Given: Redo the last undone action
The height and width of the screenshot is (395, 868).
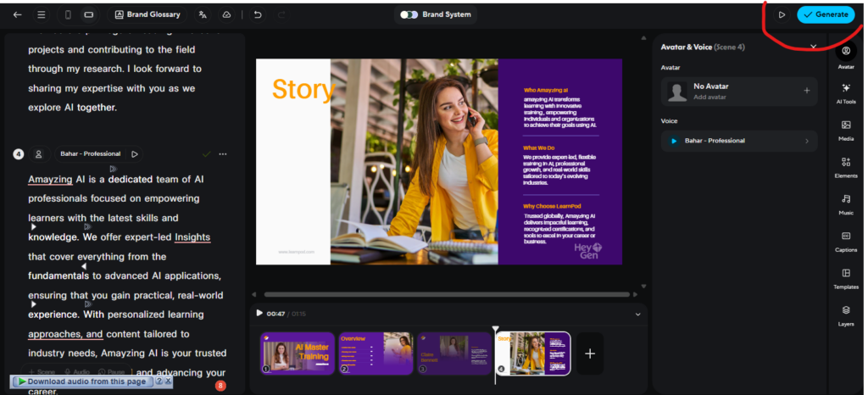Looking at the screenshot, I should [x=281, y=15].
